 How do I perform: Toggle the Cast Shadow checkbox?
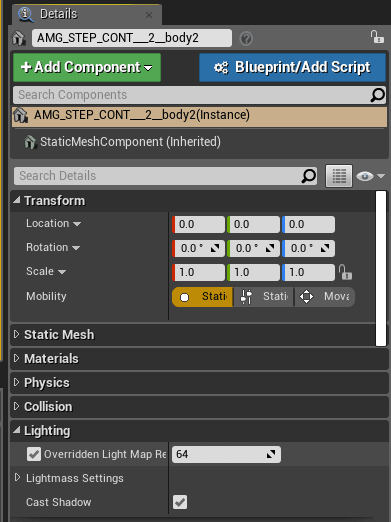(x=180, y=502)
